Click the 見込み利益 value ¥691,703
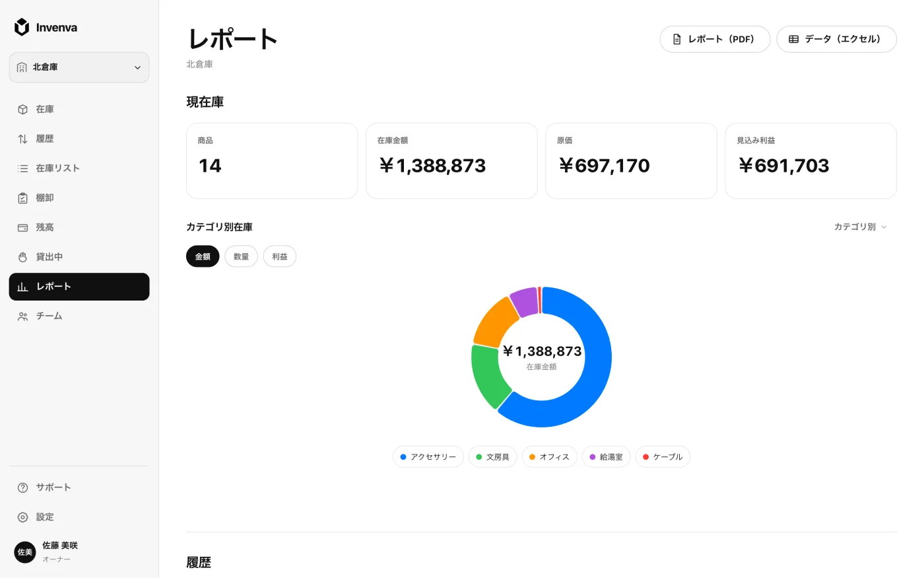This screenshot has height=578, width=924. tap(784, 166)
